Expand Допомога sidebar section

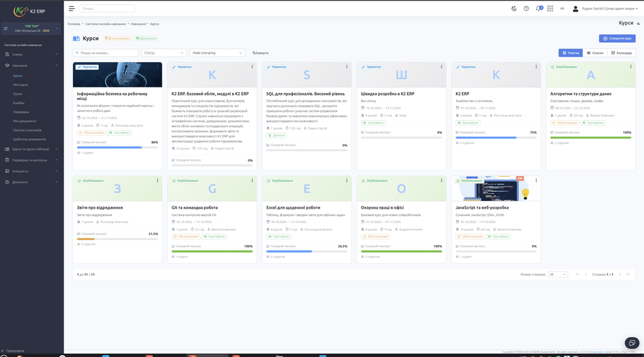[31, 182]
